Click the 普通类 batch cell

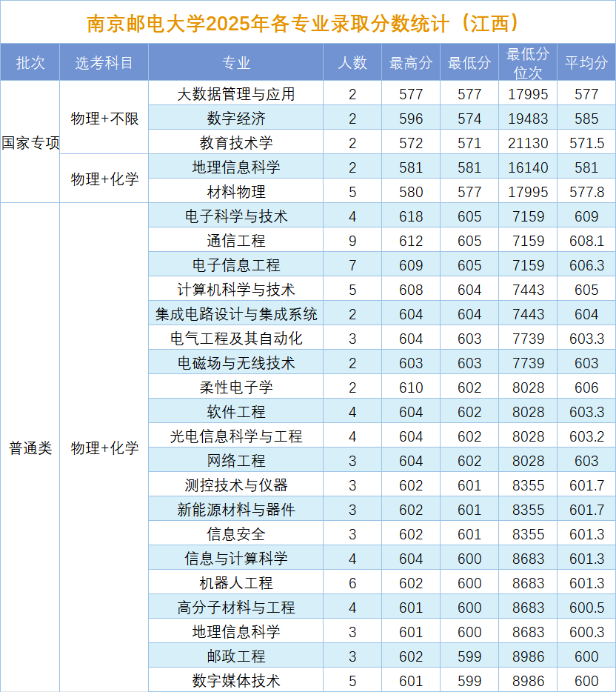click(x=30, y=448)
